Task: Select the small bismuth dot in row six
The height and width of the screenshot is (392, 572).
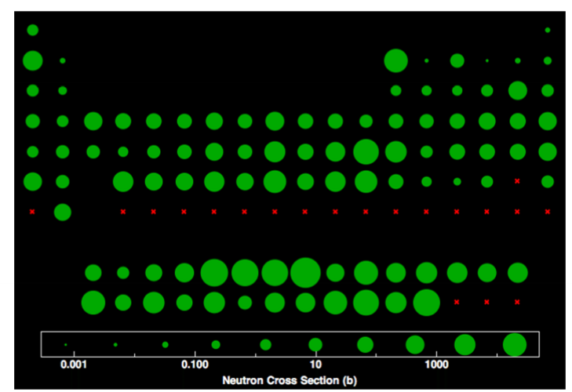Action: click(457, 182)
